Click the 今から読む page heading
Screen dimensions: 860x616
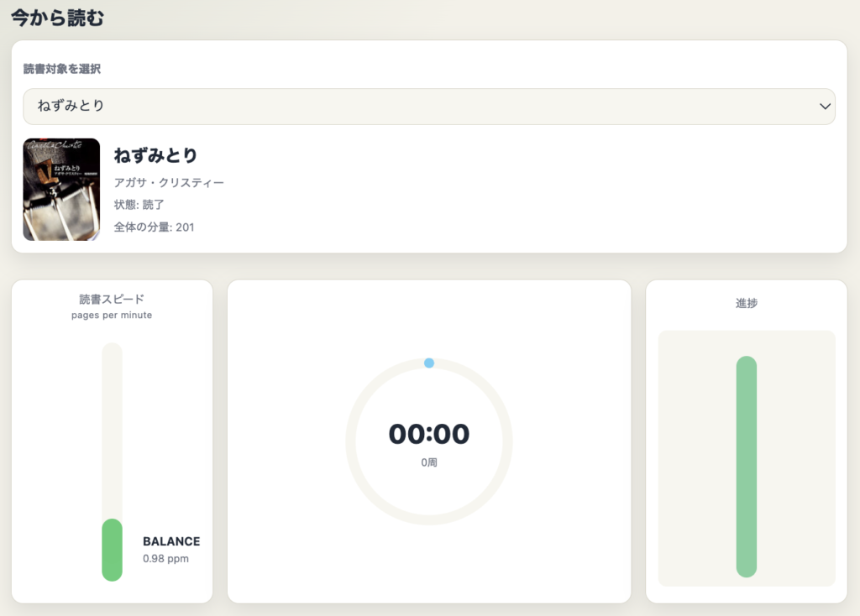point(57,17)
